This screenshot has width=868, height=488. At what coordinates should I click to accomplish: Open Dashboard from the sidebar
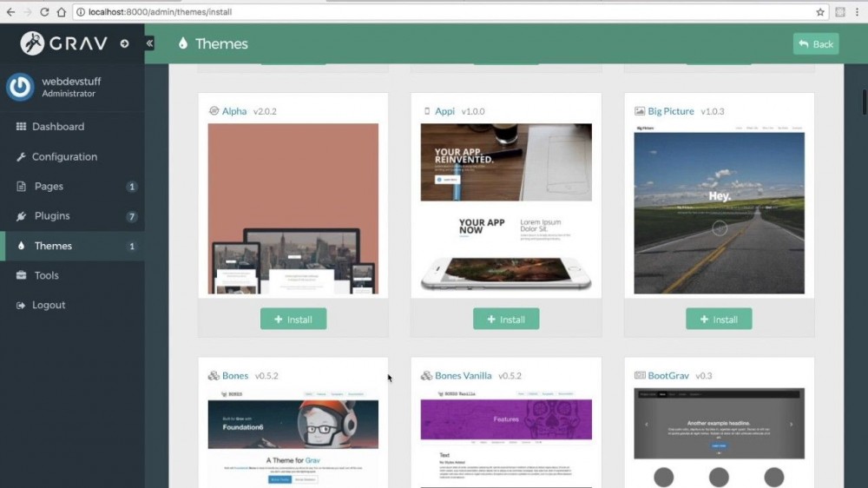coord(57,127)
